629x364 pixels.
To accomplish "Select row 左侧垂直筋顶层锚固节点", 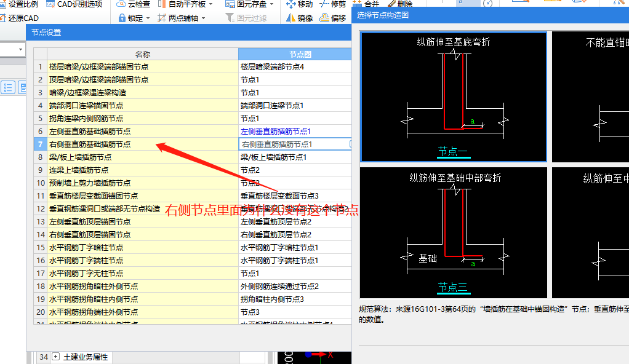I will coord(142,222).
